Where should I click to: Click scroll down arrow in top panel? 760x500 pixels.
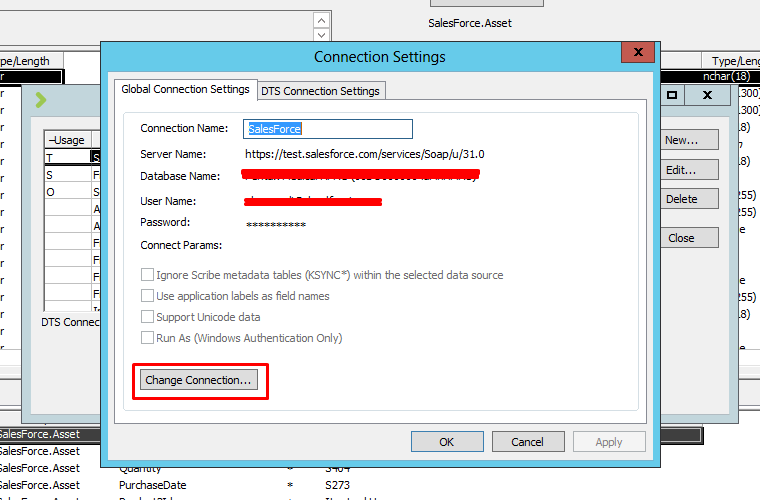click(321, 35)
